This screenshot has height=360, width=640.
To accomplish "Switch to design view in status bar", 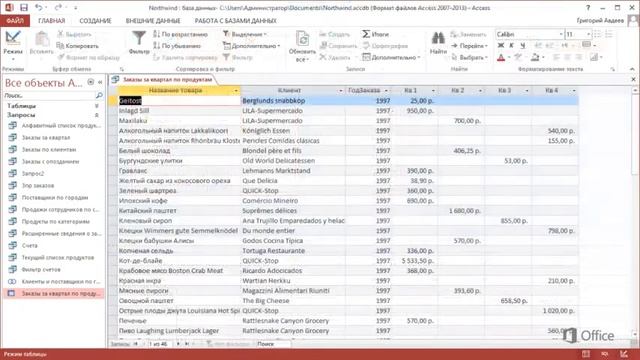I will pyautogui.click(x=624, y=354).
